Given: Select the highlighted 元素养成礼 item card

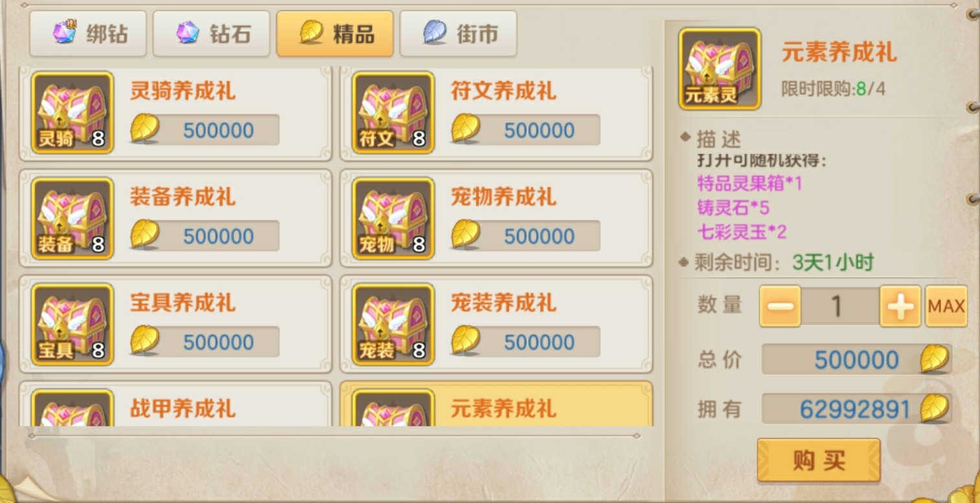Looking at the screenshot, I should (x=496, y=404).
